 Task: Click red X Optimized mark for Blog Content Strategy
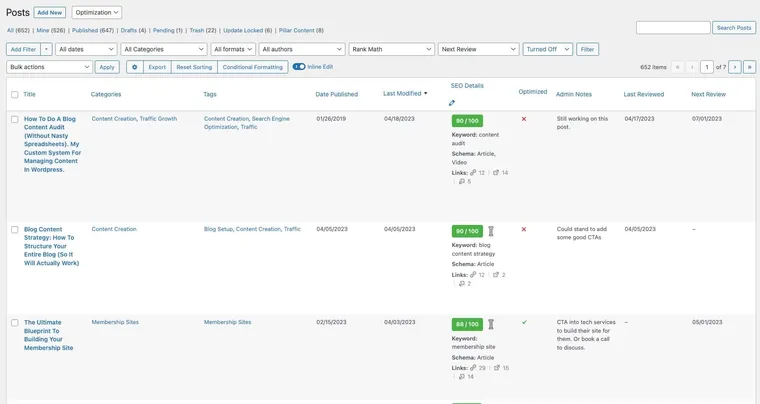coord(523,229)
